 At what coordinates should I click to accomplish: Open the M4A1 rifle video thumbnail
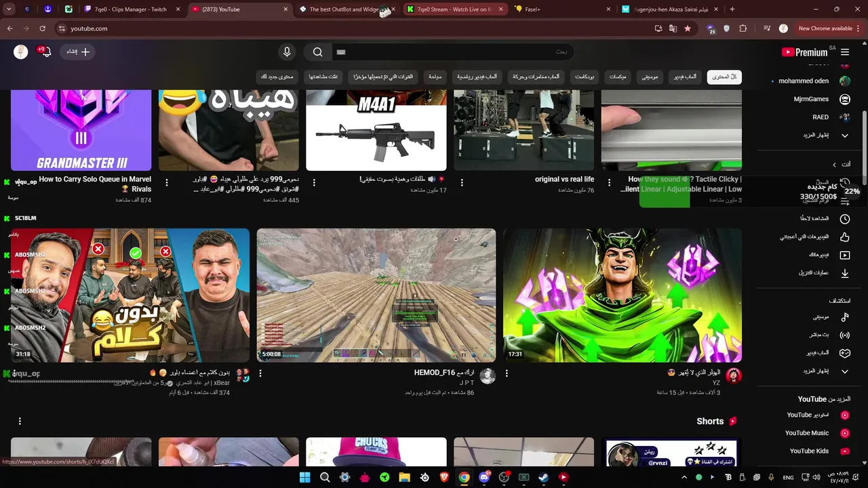click(x=376, y=130)
